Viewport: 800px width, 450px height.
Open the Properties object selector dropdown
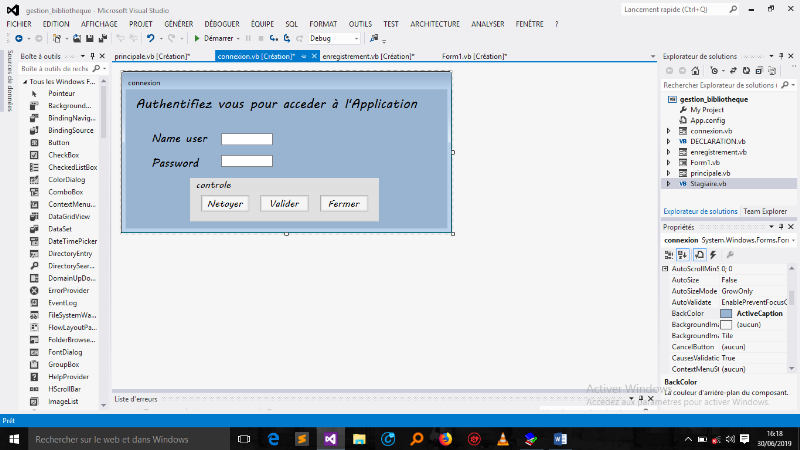tap(793, 240)
